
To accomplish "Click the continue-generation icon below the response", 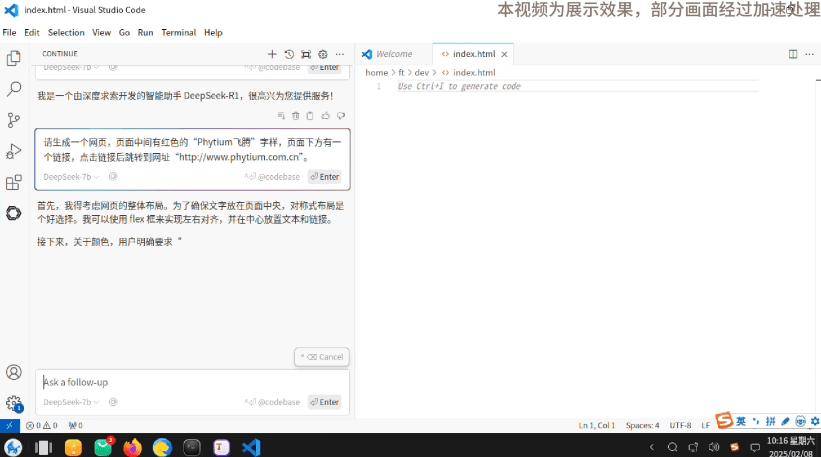I will [x=281, y=116].
